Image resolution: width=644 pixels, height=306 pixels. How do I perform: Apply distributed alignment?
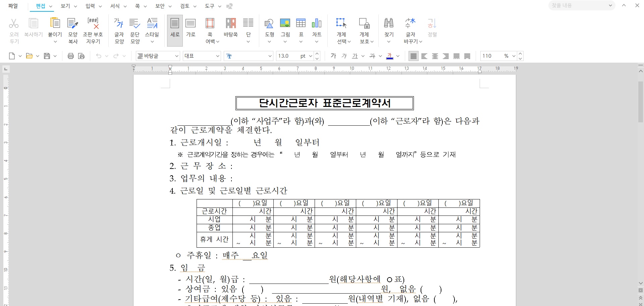click(x=457, y=56)
